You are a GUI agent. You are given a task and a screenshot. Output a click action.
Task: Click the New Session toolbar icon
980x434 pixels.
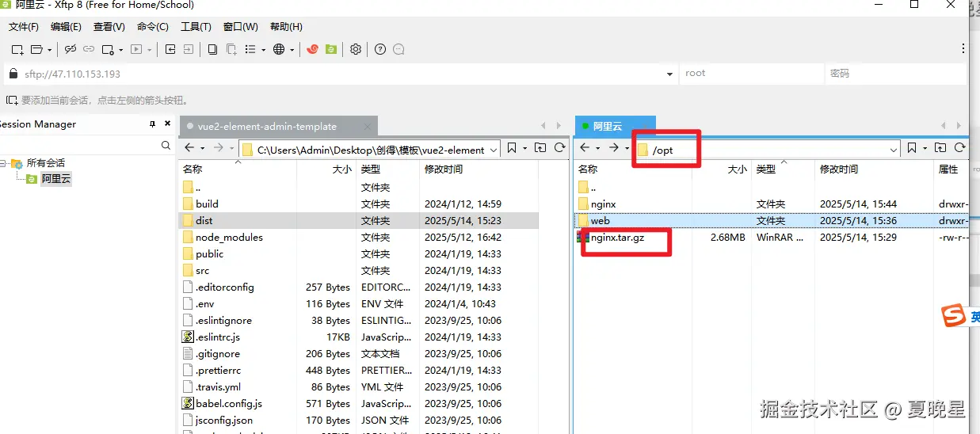coord(17,49)
